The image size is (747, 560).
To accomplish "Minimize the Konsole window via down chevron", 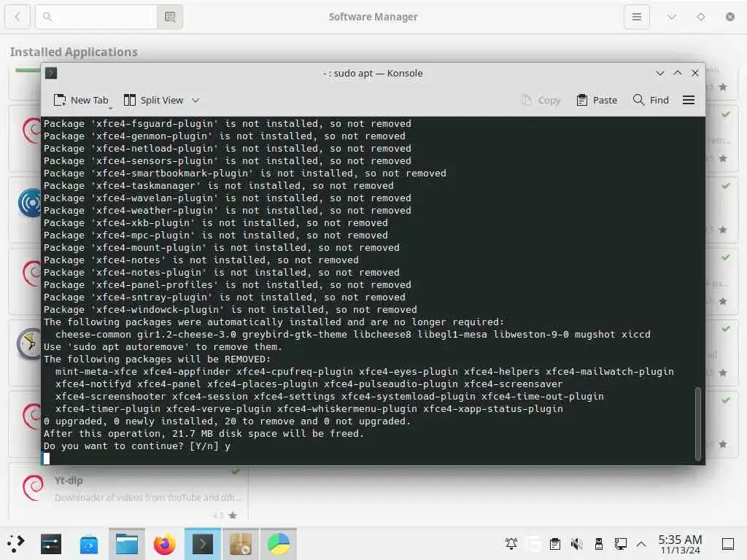I will (659, 73).
